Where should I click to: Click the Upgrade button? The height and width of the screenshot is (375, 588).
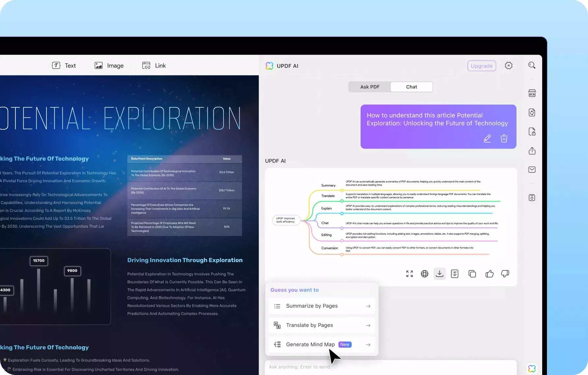pyautogui.click(x=482, y=66)
